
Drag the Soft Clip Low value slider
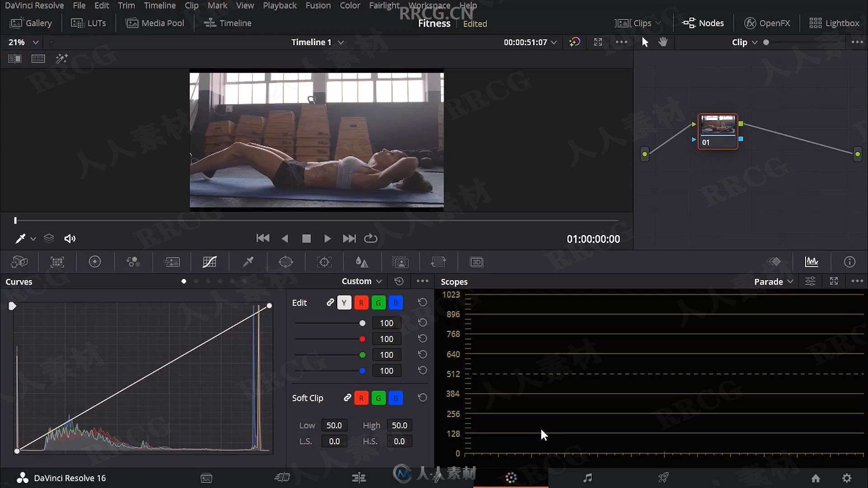[333, 425]
